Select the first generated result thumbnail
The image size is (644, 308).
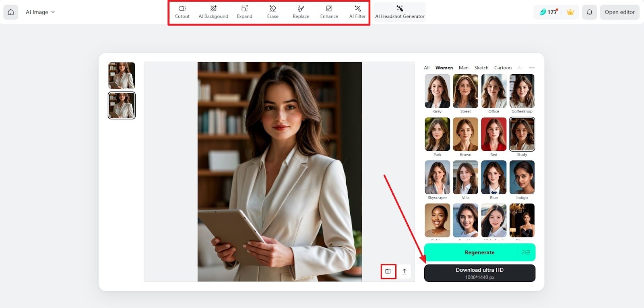tap(122, 75)
